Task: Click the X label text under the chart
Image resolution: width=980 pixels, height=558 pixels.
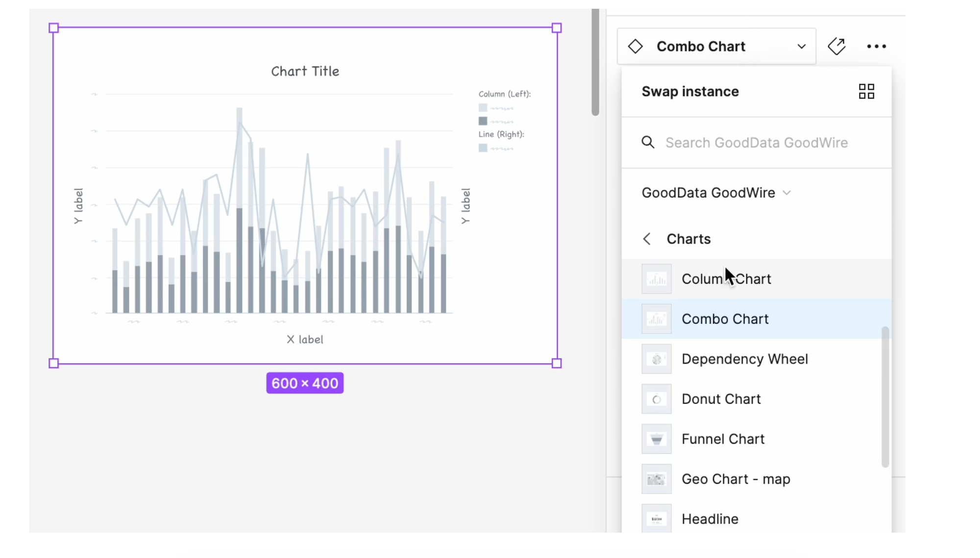Action: (x=305, y=339)
